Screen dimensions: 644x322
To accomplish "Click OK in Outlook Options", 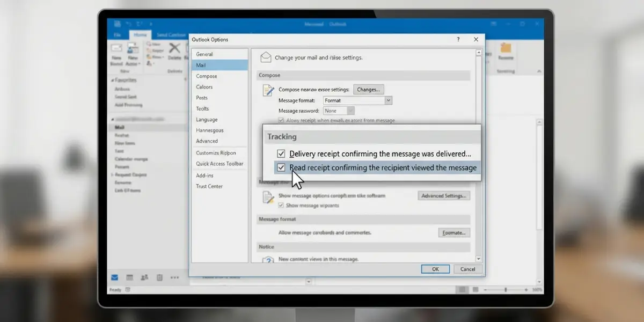I will (436, 269).
